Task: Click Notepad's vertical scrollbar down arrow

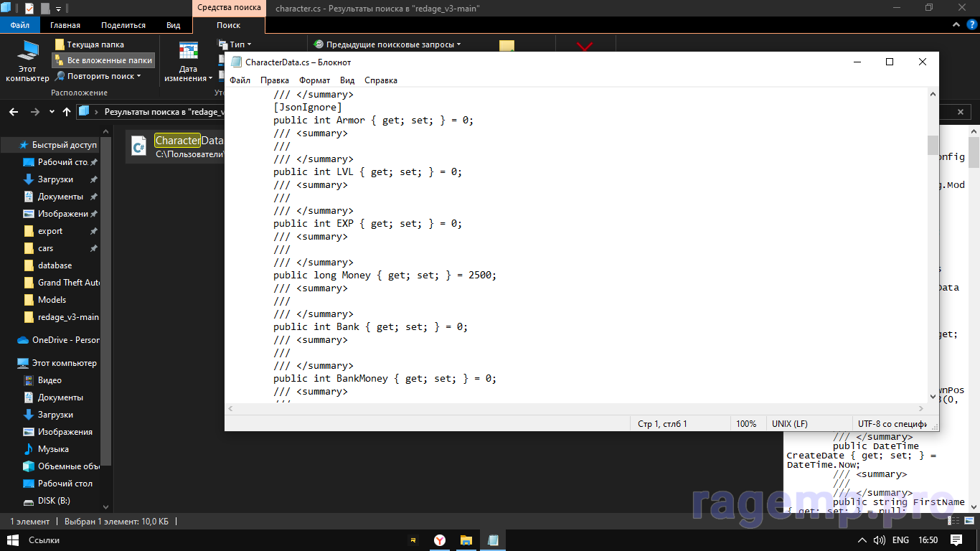Action: click(933, 397)
